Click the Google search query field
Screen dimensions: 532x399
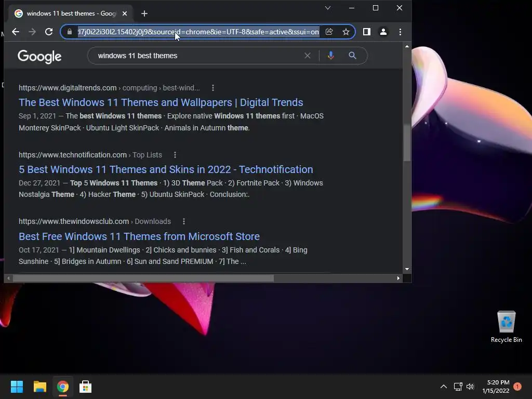coord(198,56)
